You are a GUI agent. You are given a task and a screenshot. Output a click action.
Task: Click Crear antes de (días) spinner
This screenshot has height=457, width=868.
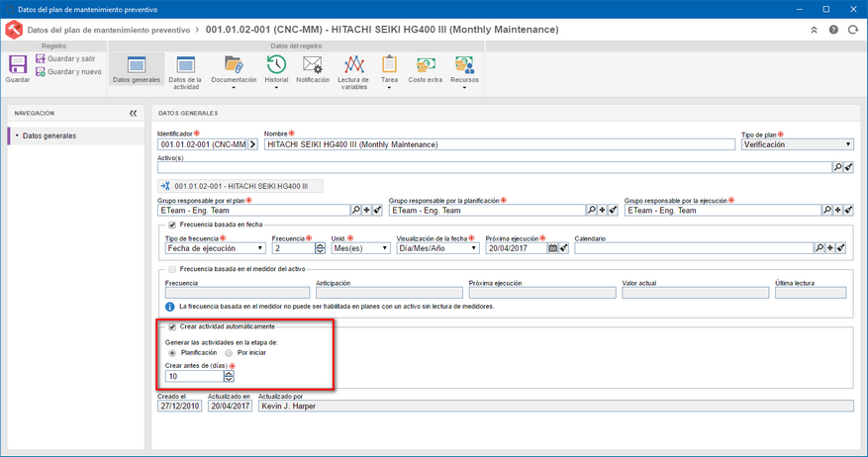(x=229, y=376)
